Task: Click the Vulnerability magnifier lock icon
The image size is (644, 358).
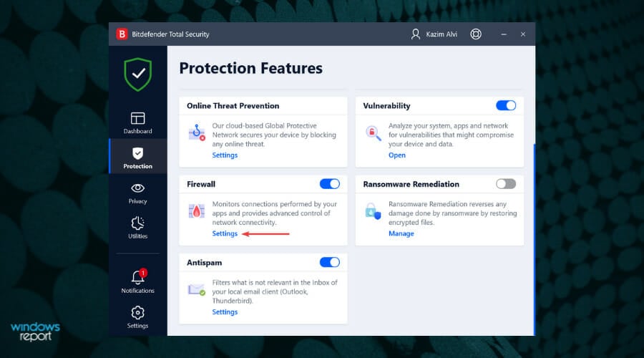Action: click(373, 132)
